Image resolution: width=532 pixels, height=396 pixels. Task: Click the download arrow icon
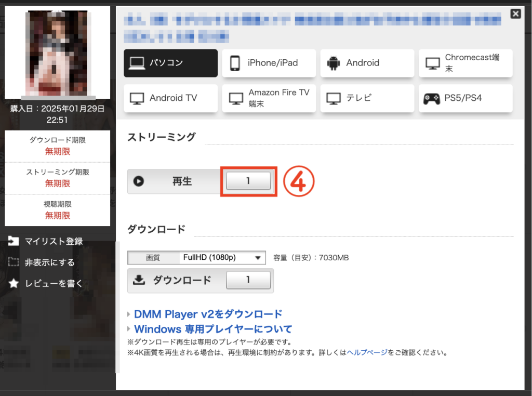(139, 280)
